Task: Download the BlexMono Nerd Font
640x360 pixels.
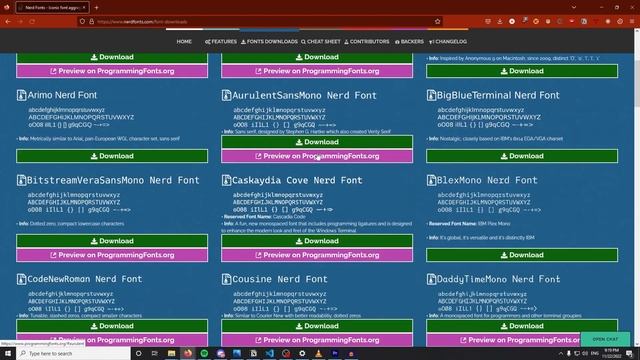Action: pos(522,255)
